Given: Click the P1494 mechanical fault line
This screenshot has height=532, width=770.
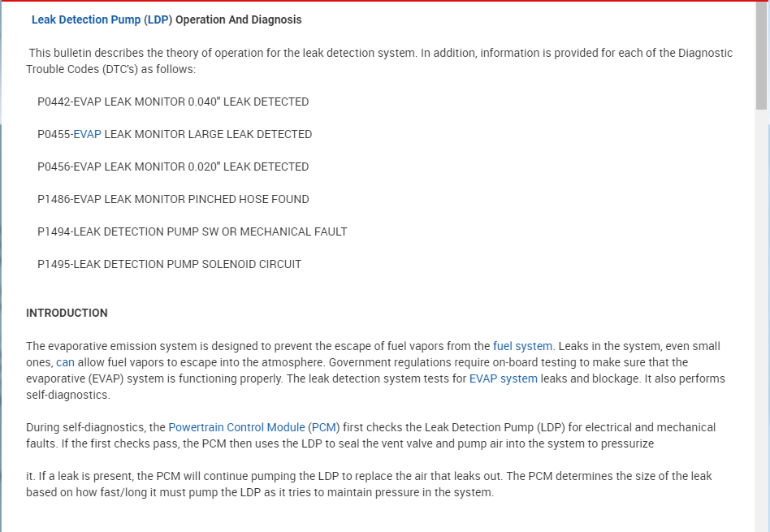Looking at the screenshot, I should (x=192, y=231).
